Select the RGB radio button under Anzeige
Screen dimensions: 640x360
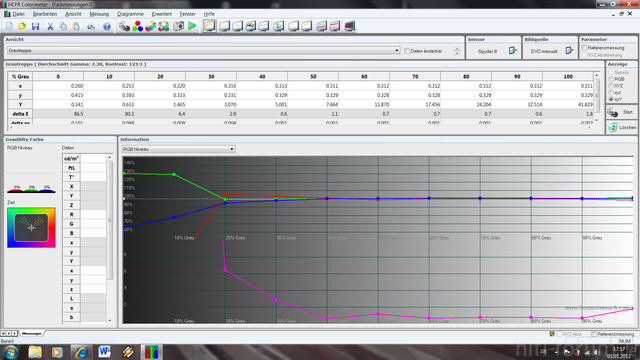[611, 79]
